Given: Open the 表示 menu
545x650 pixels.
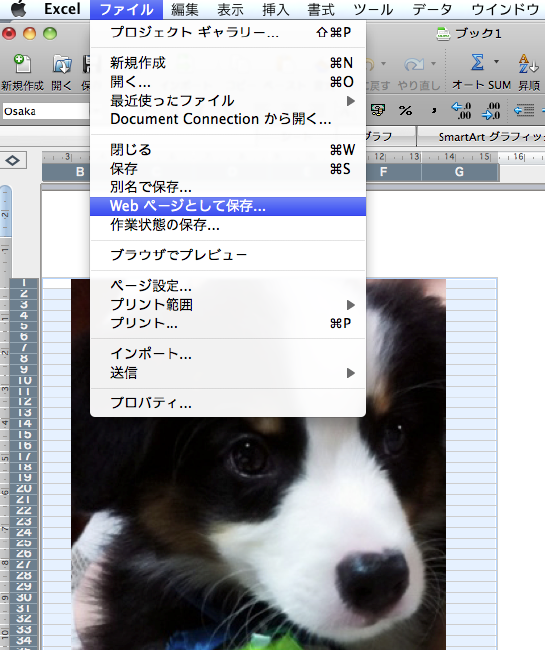Looking at the screenshot, I should (230, 9).
